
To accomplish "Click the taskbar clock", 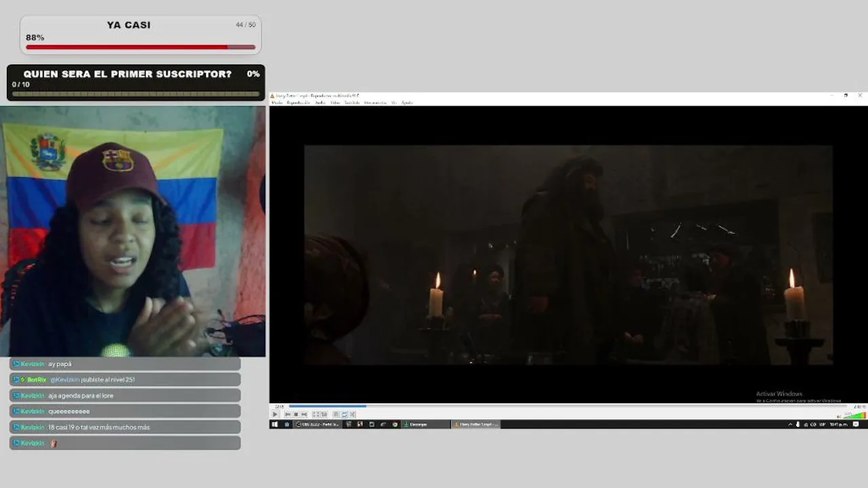I will tap(838, 424).
